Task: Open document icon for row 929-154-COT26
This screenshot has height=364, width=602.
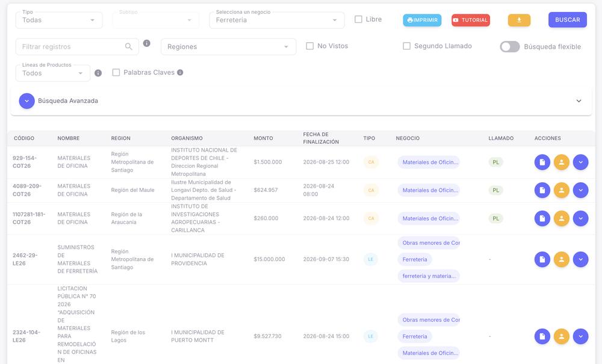Action: (x=542, y=162)
